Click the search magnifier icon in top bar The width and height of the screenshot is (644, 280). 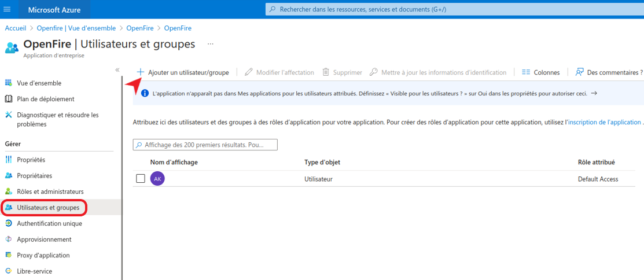273,9
